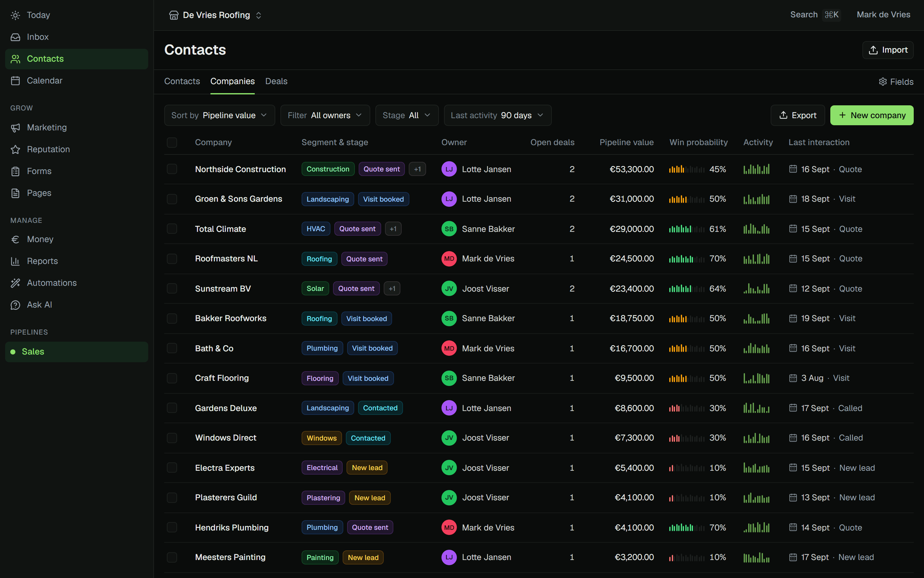Switch to the Contacts tab
Screen dimensions: 924x578
[182, 82]
